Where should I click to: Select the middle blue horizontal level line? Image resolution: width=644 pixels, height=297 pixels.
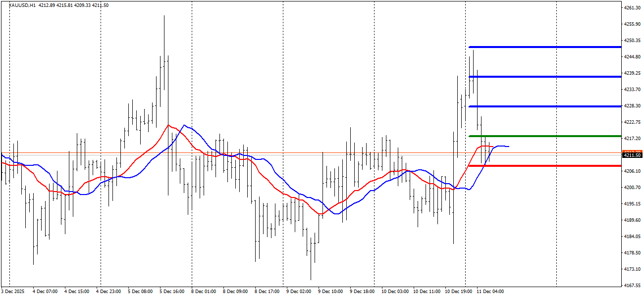tap(545, 77)
